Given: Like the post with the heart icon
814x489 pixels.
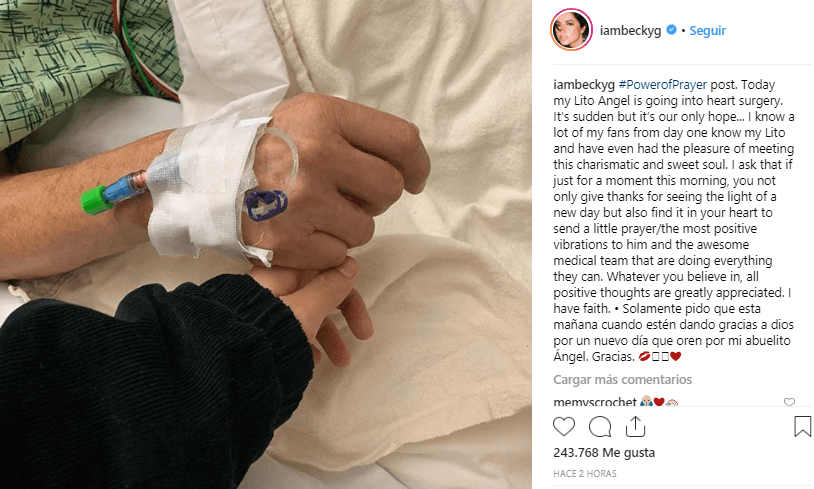Looking at the screenshot, I should [x=564, y=427].
